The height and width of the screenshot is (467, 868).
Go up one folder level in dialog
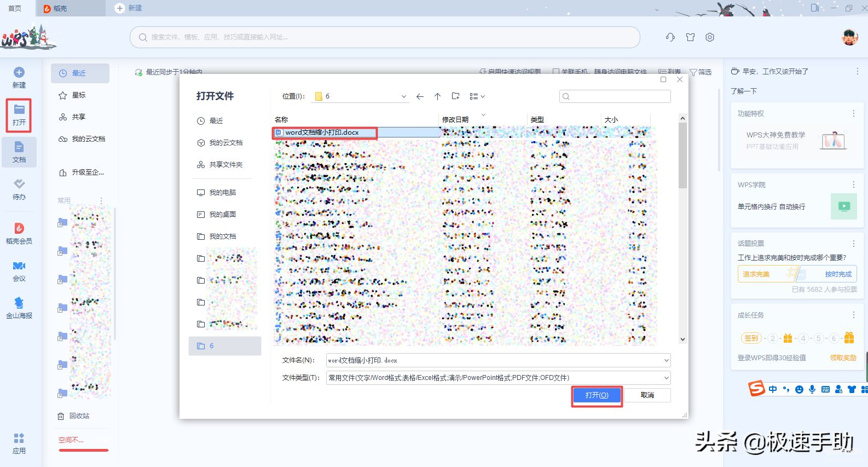438,96
